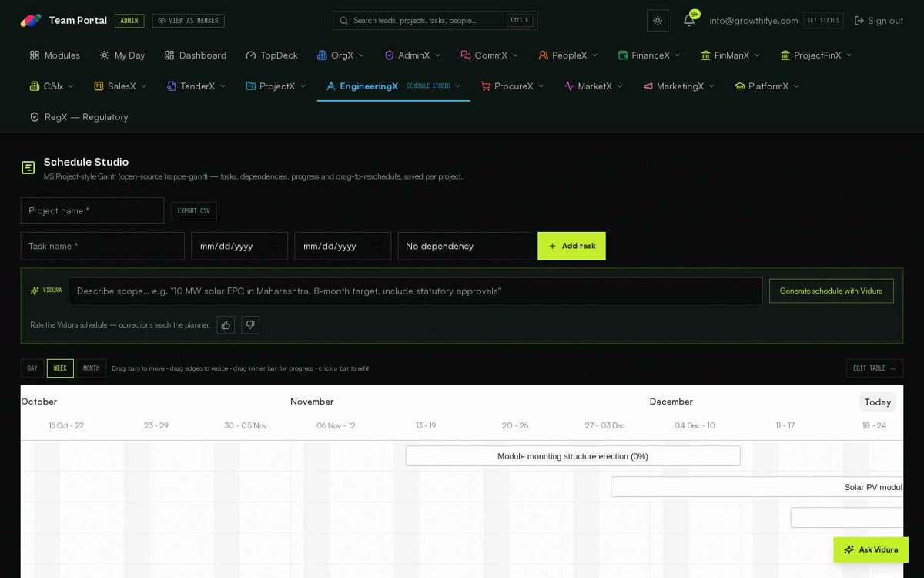The image size is (924, 578).
Task: Click the Solar PV module task bar
Action: point(757,487)
